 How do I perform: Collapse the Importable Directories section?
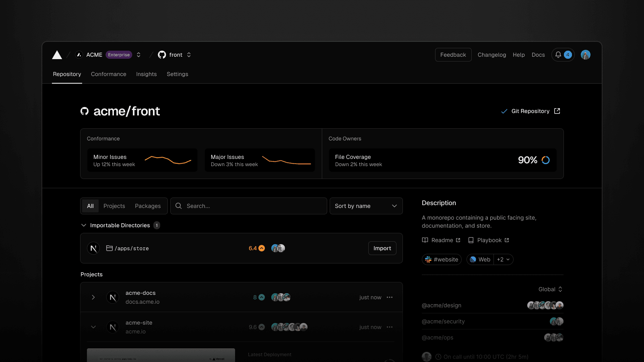coord(84,225)
